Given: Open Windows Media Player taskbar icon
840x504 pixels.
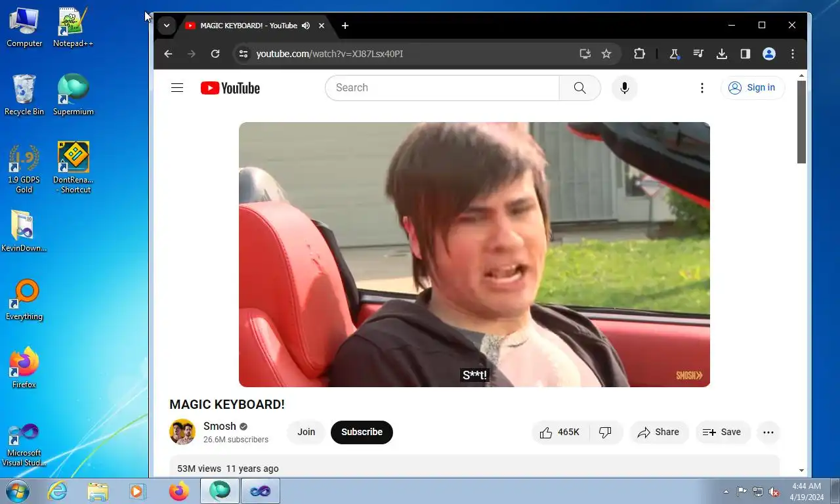Looking at the screenshot, I should (x=138, y=491).
